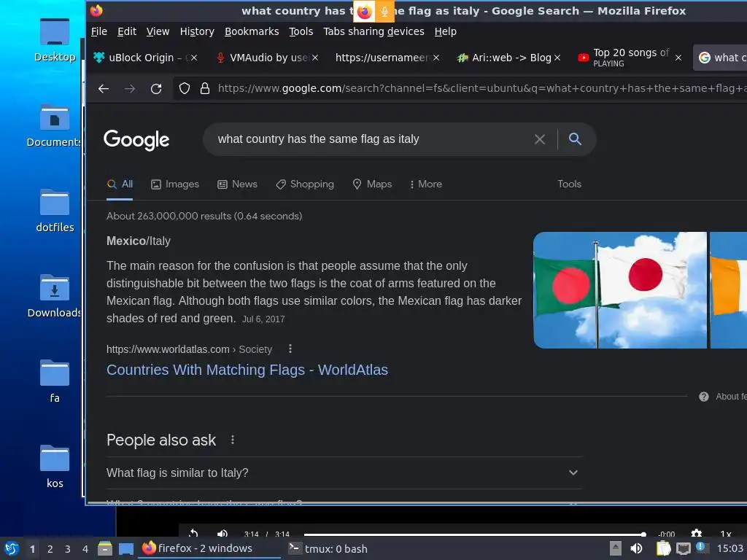The image size is (747, 560).
Task: Open the search Tools button under the search bar
Action: (x=569, y=184)
